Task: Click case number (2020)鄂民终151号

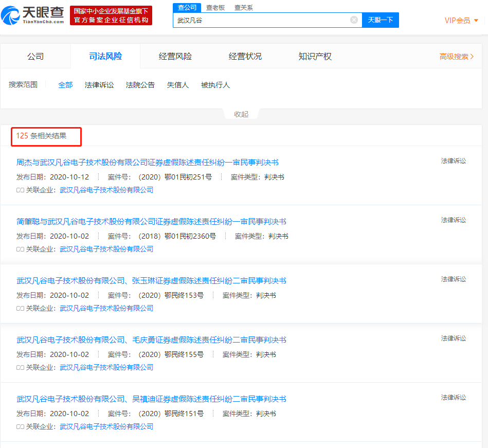Action: 171,414
